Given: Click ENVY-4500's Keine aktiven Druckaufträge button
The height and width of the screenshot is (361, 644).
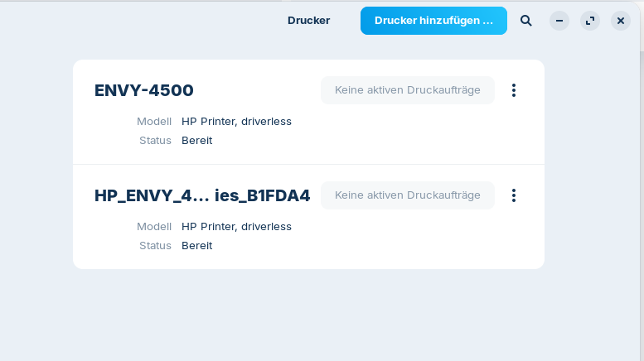Looking at the screenshot, I should click(x=407, y=90).
